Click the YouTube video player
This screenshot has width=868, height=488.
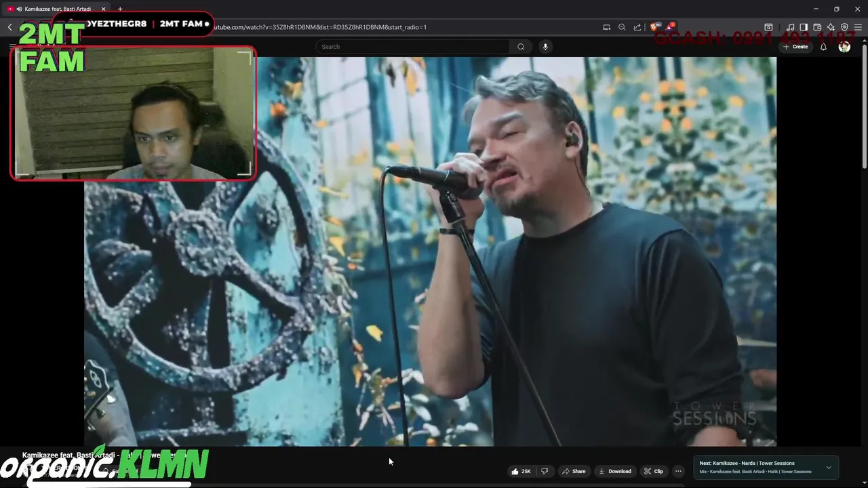(x=430, y=251)
